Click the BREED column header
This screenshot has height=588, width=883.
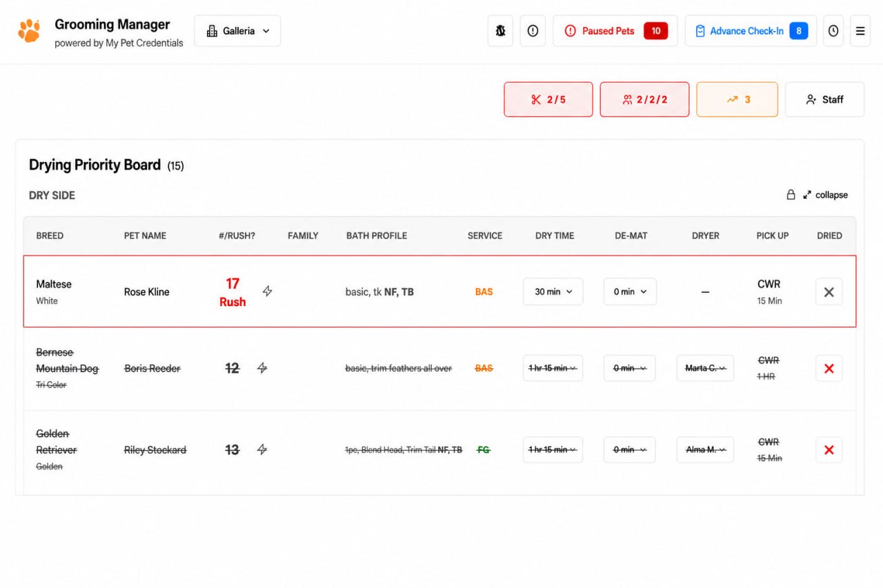pyautogui.click(x=50, y=236)
